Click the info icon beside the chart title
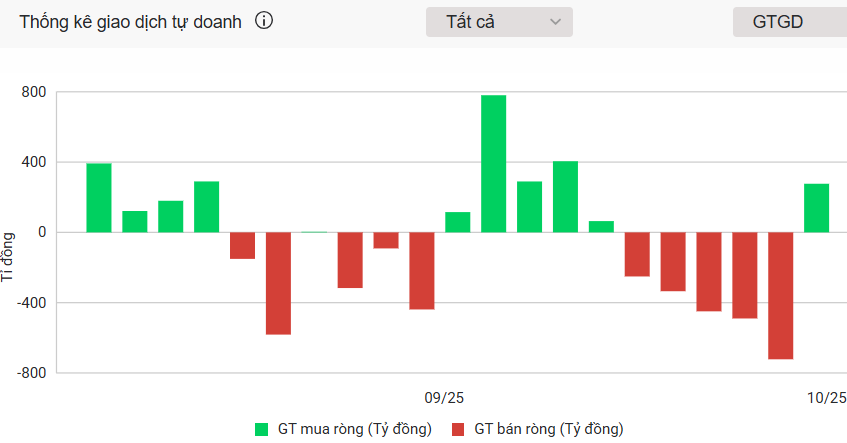This screenshot has height=443, width=847. click(x=264, y=21)
